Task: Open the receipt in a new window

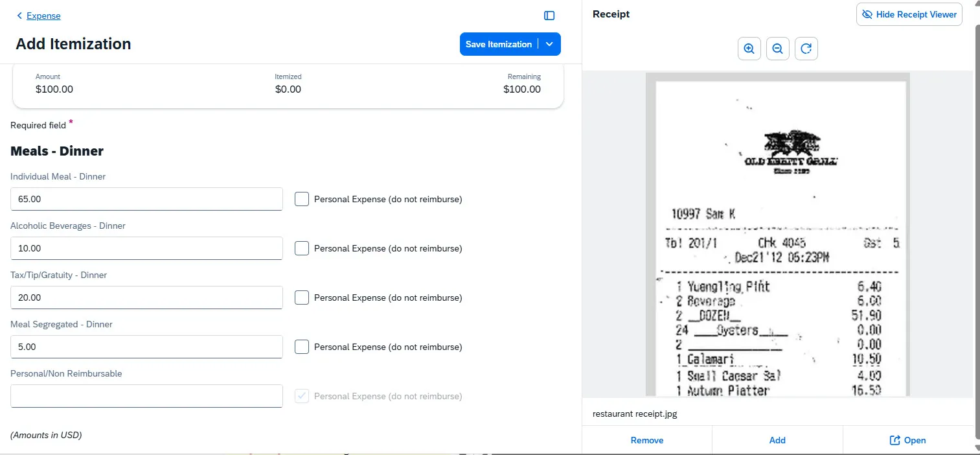Action: click(907, 440)
